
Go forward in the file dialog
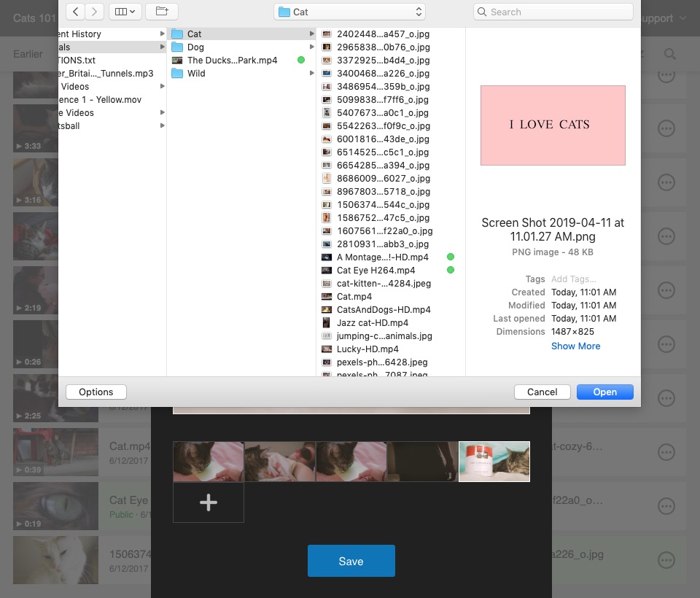pos(94,12)
